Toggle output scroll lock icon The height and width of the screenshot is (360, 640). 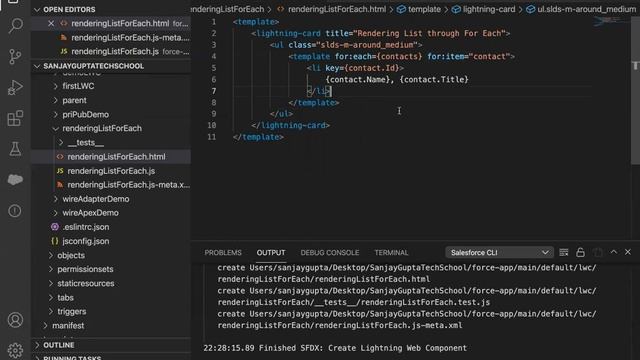580,252
